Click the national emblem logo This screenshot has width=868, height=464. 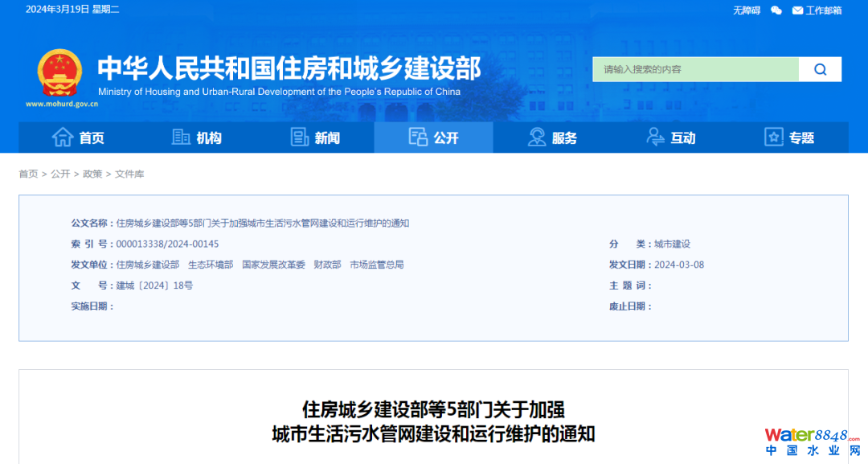coord(59,72)
